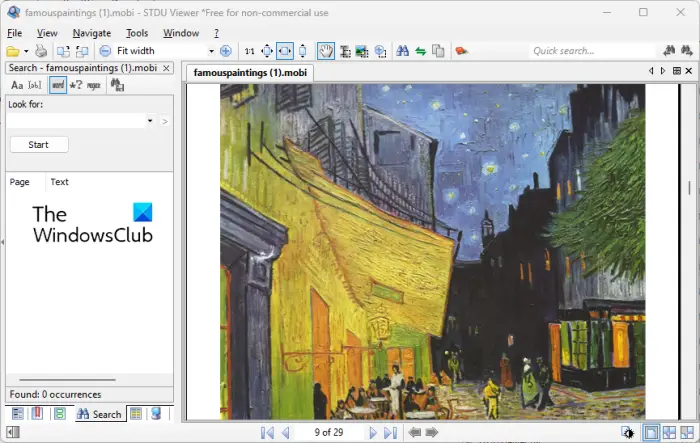The image size is (700, 443).
Task: Choose the fit page zoom icon
Action: coord(267,51)
